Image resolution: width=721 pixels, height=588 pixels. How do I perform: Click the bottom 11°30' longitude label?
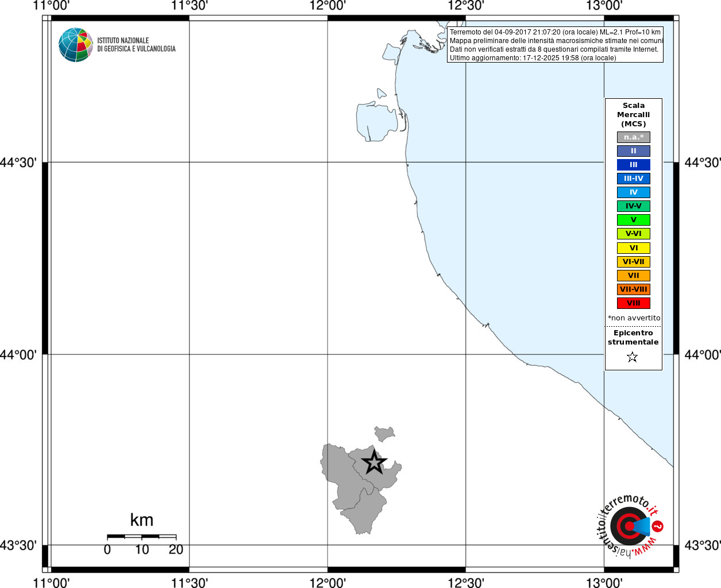click(189, 583)
